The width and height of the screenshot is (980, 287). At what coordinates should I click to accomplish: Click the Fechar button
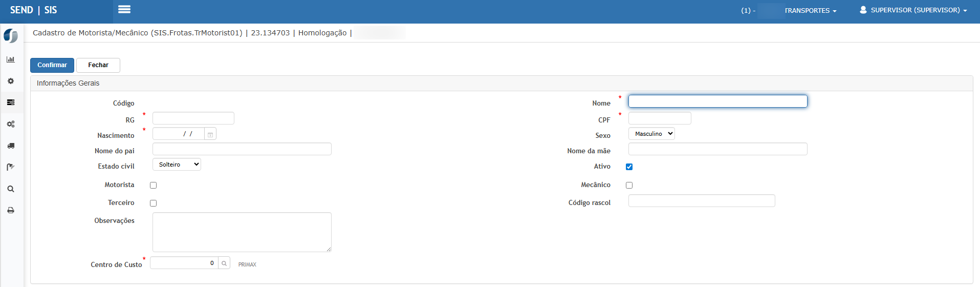(98, 65)
